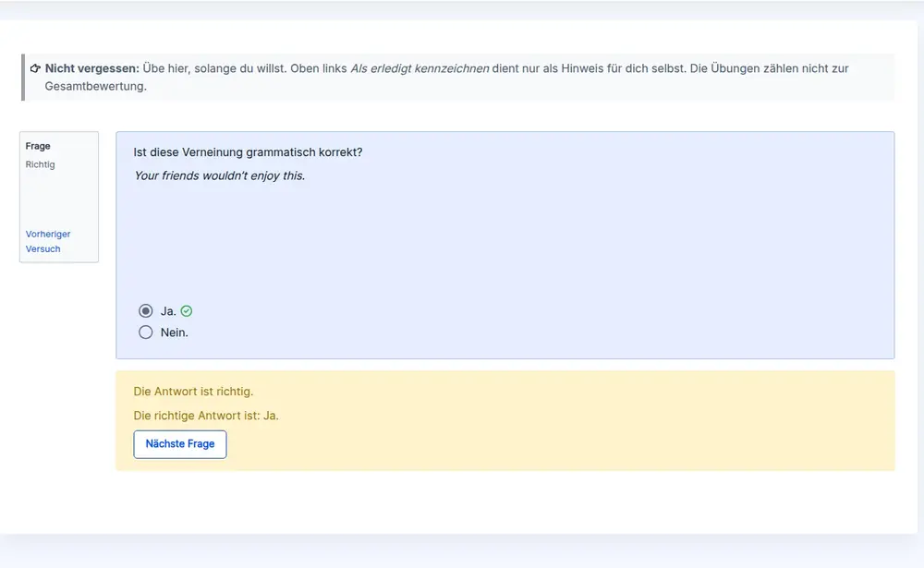Viewport: 924px width, 568px height.
Task: Click the word "Gesamtbewertung" in the note
Action: point(95,86)
